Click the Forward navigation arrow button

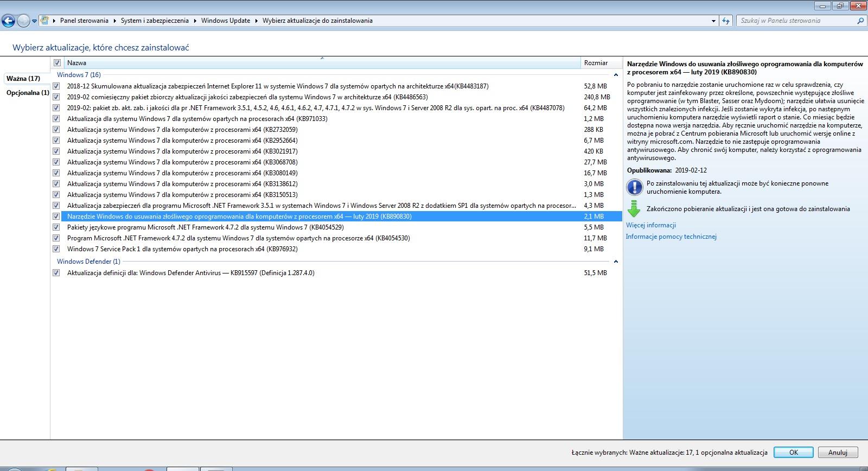coord(23,21)
